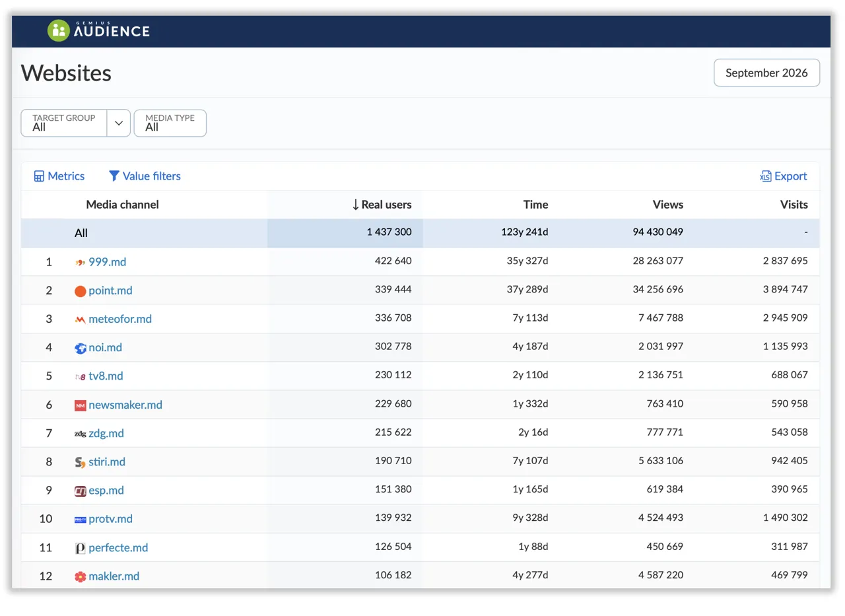This screenshot has width=845, height=616.
Task: Click the Gemius Audience logo icon
Action: (58, 30)
